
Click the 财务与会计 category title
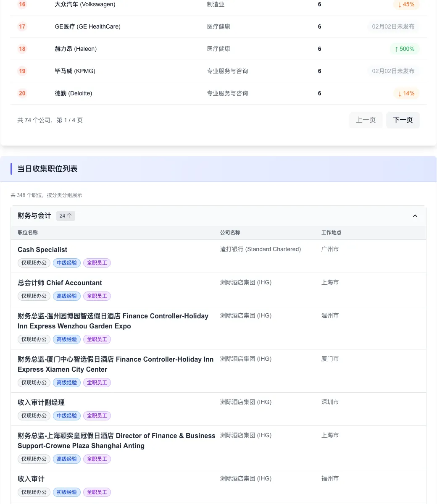tap(34, 215)
